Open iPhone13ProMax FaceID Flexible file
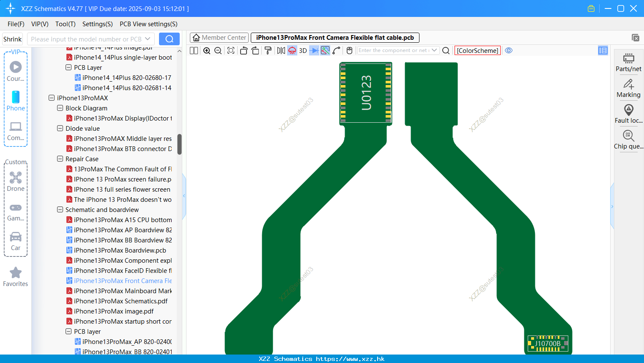The height and width of the screenshot is (363, 644). [x=119, y=271]
